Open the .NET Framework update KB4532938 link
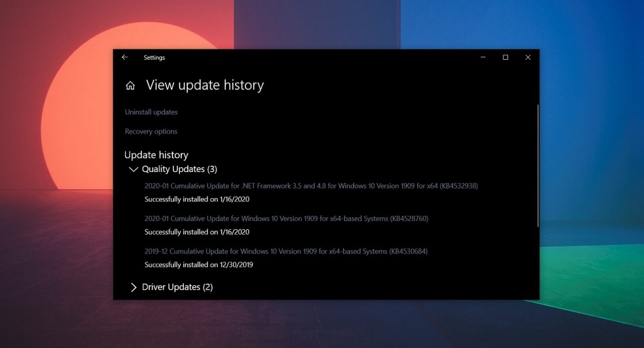 (x=311, y=186)
